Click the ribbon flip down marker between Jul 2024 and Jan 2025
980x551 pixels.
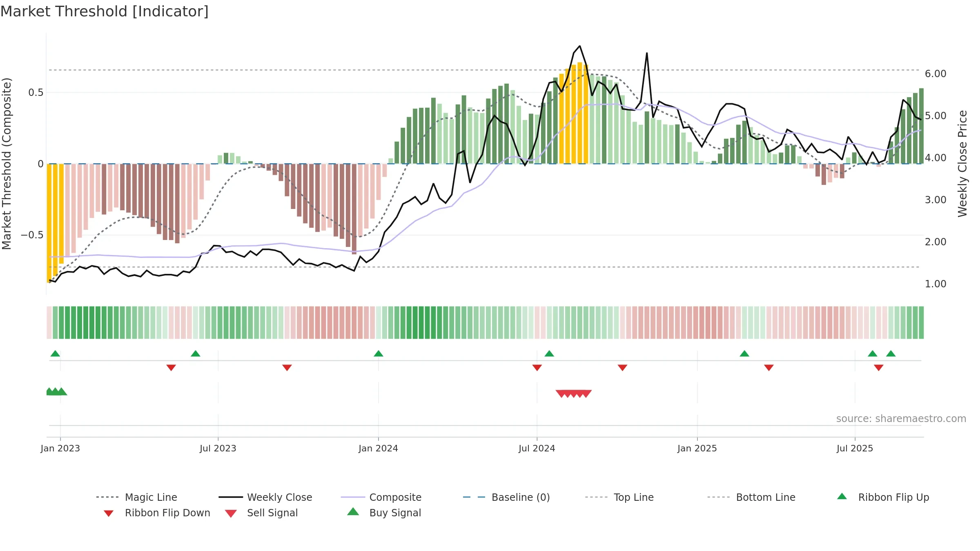622,368
